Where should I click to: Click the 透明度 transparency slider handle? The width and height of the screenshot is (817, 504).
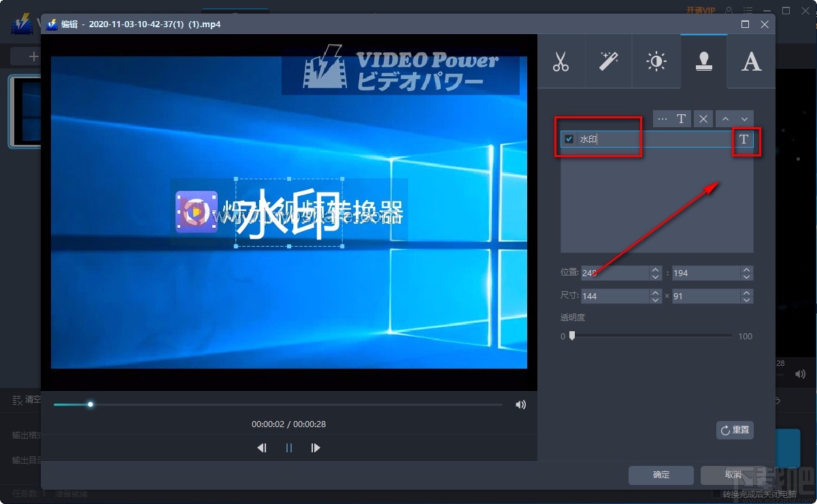point(572,335)
